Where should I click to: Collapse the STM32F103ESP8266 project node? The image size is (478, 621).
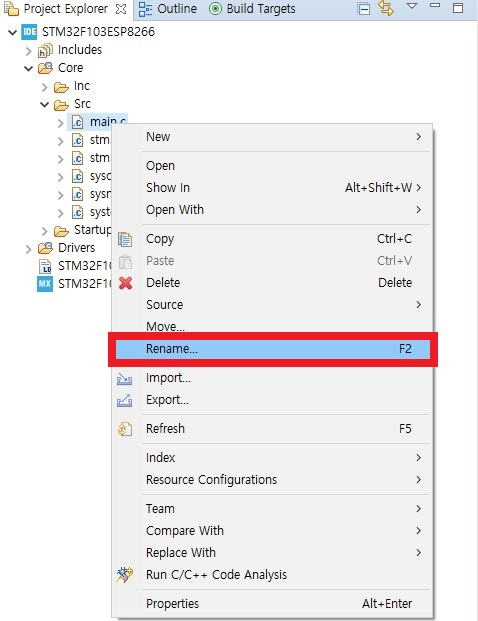click(x=12, y=32)
